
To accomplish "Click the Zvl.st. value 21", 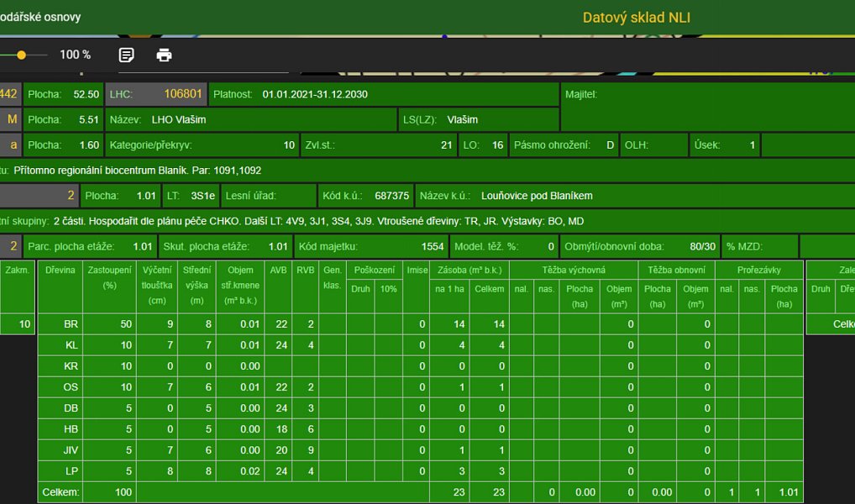I will coord(447,145).
